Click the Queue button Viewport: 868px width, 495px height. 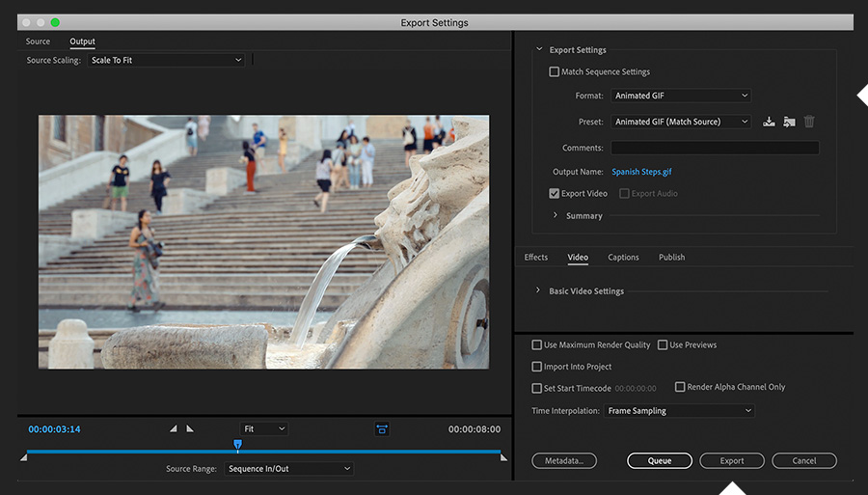pyautogui.click(x=660, y=461)
